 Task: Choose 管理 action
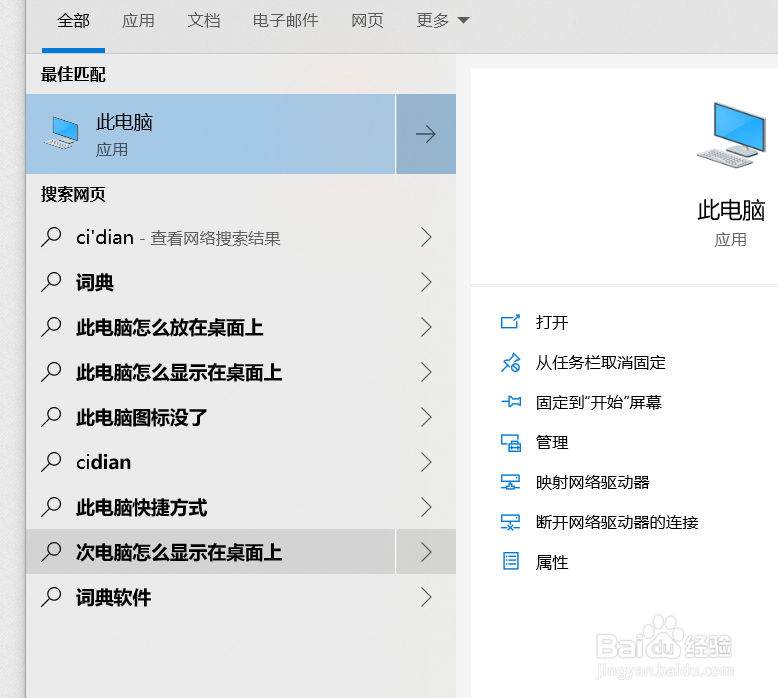click(552, 443)
